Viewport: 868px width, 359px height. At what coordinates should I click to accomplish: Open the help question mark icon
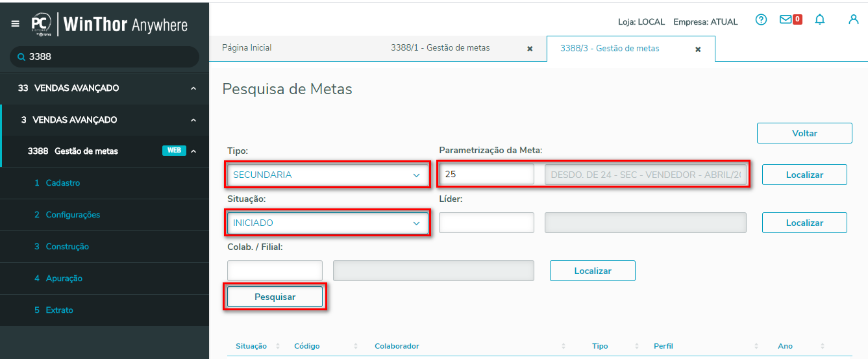coord(762,20)
